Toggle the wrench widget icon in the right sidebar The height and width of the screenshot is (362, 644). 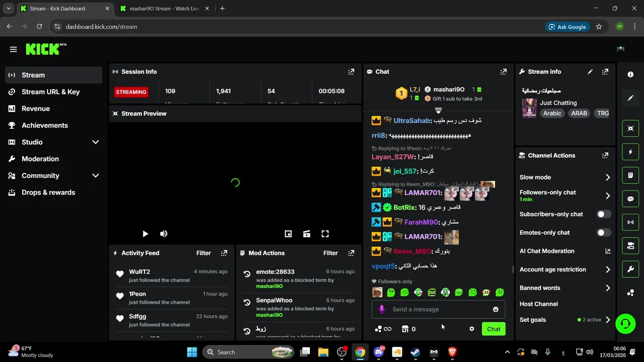tap(630, 269)
